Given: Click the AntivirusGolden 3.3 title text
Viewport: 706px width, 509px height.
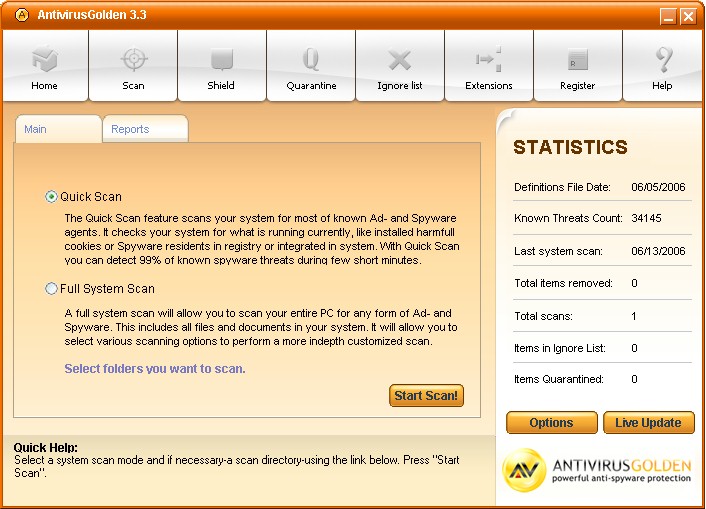Looking at the screenshot, I should [x=92, y=15].
